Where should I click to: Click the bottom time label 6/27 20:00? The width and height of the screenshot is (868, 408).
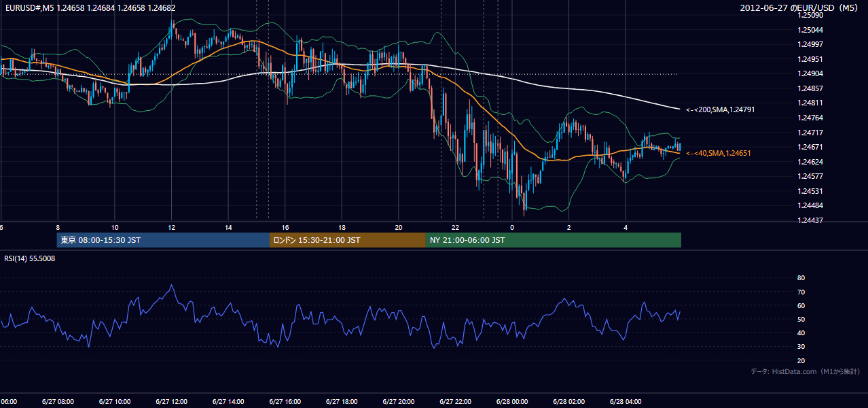click(x=398, y=401)
